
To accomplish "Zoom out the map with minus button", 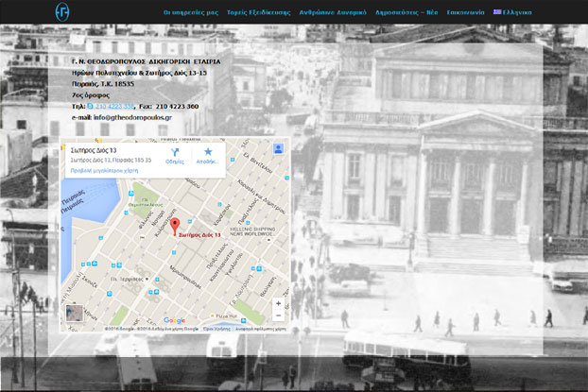I will pos(278,316).
